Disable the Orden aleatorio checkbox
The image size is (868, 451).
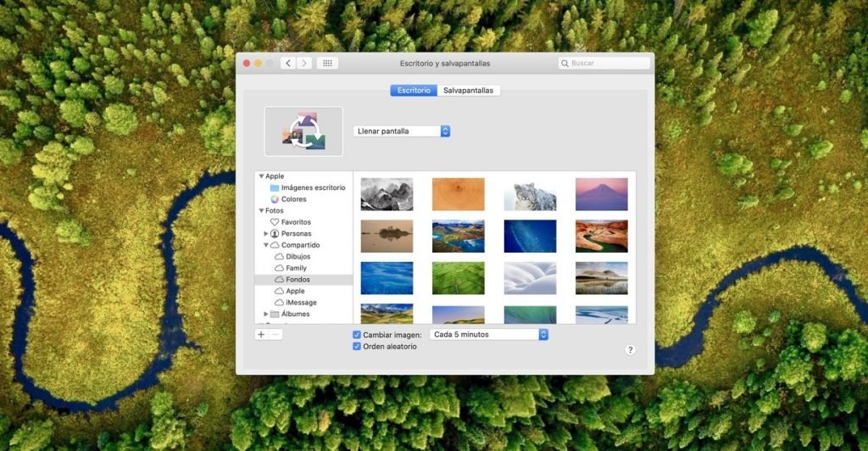coord(357,347)
